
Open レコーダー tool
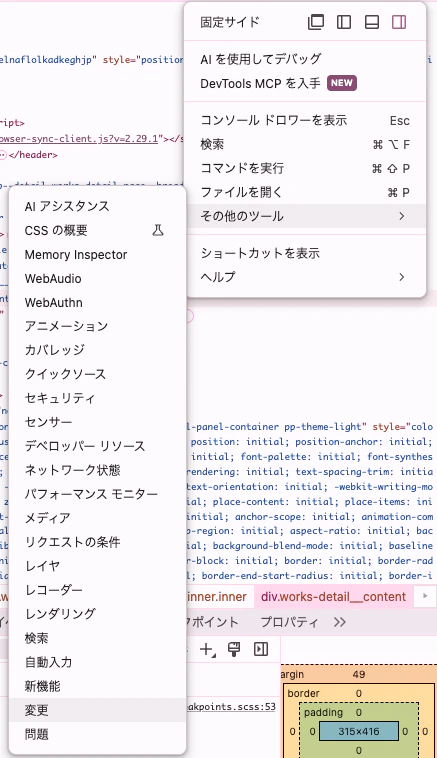click(x=97, y=590)
